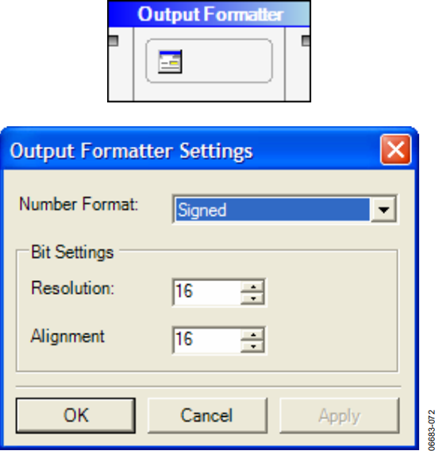The width and height of the screenshot is (435, 451).
Task: Click the rounded control area in formatter block
Action: pyautogui.click(x=209, y=61)
